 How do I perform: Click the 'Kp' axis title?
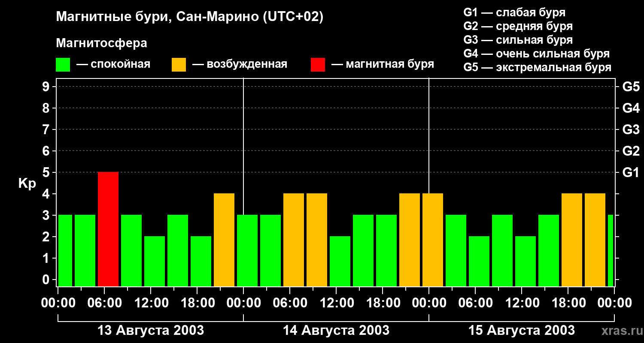point(27,184)
